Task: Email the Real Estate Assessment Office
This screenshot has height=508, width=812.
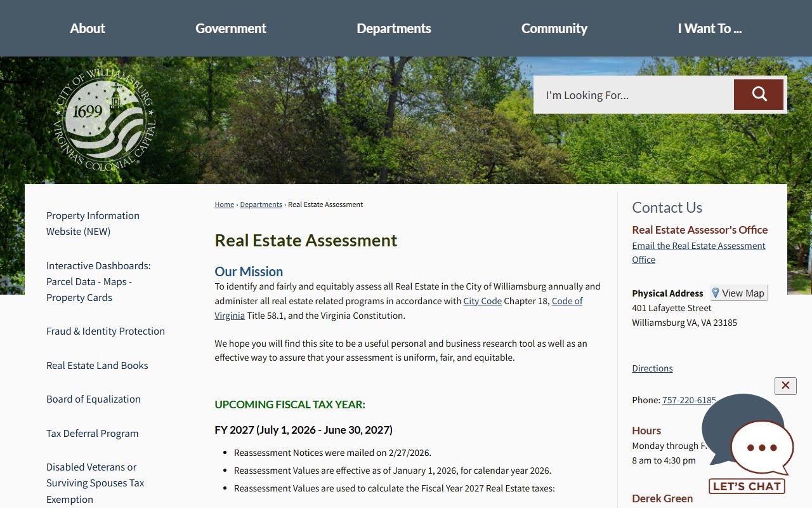Action: tap(698, 253)
